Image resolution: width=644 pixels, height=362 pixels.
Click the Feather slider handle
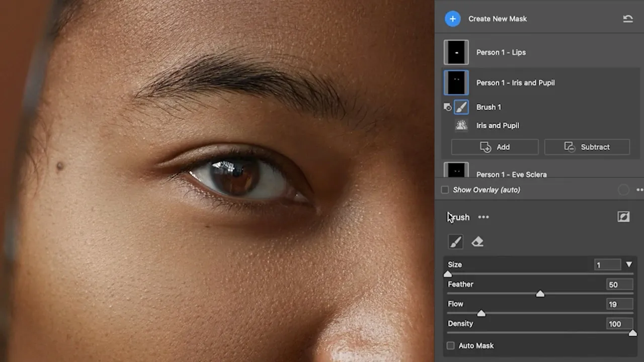(x=540, y=294)
